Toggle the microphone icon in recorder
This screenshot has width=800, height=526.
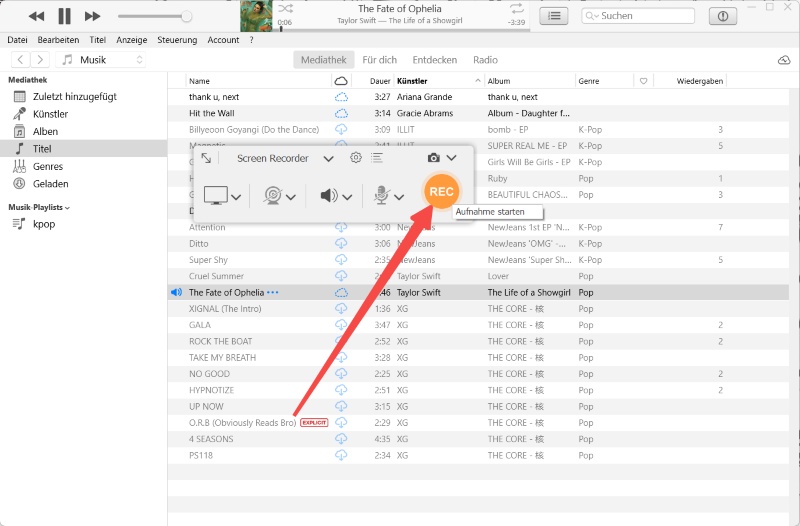point(382,195)
